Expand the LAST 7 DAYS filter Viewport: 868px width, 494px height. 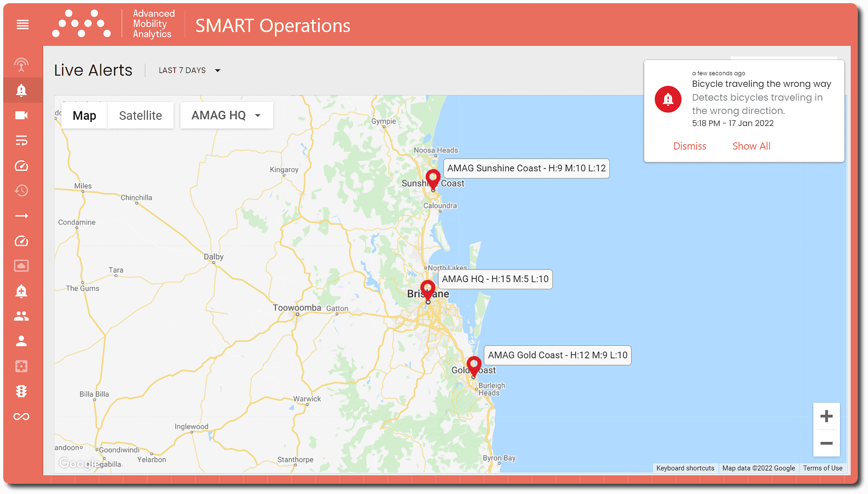pyautogui.click(x=189, y=70)
